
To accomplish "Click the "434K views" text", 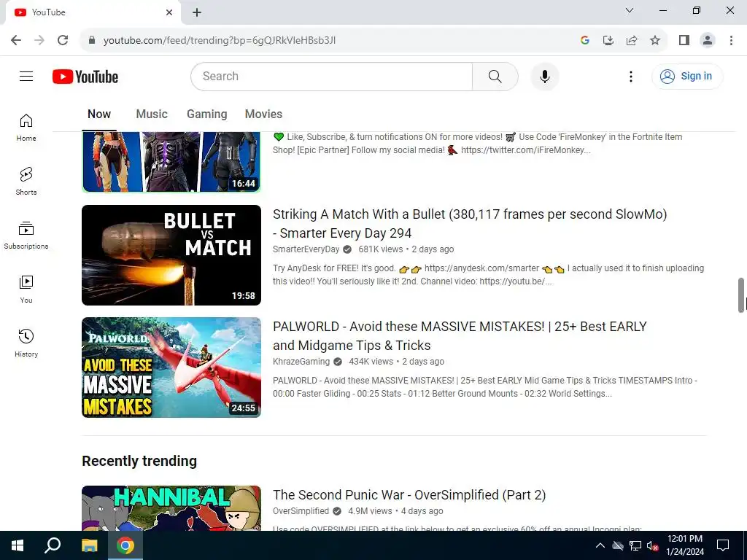I will (x=371, y=362).
